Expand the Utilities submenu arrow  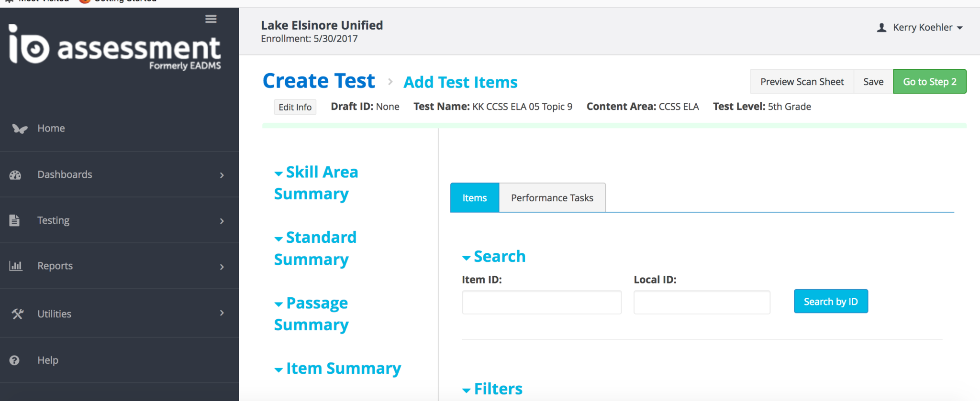coord(222,313)
